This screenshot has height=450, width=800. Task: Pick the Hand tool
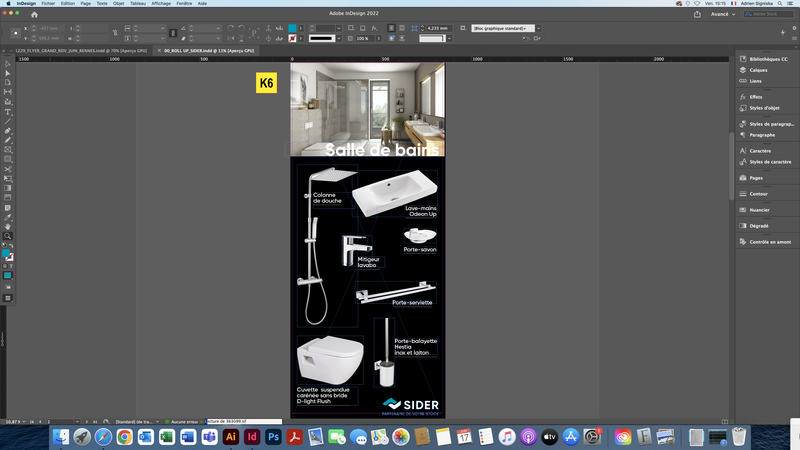tap(8, 227)
